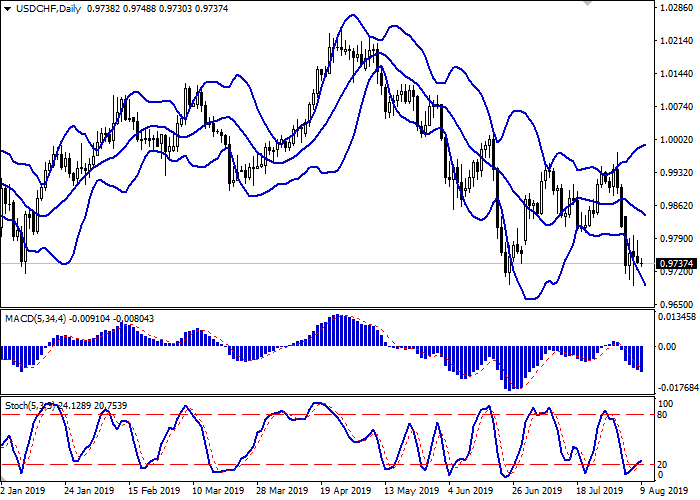Click MACD scale value -0.017684
This screenshot has width=700, height=500.
[x=678, y=388]
